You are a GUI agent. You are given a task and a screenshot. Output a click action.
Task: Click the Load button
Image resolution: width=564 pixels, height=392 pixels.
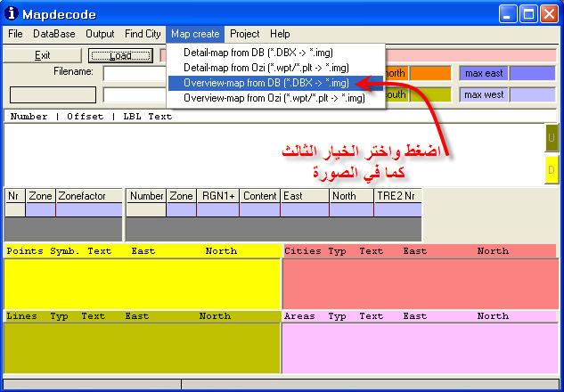(120, 55)
